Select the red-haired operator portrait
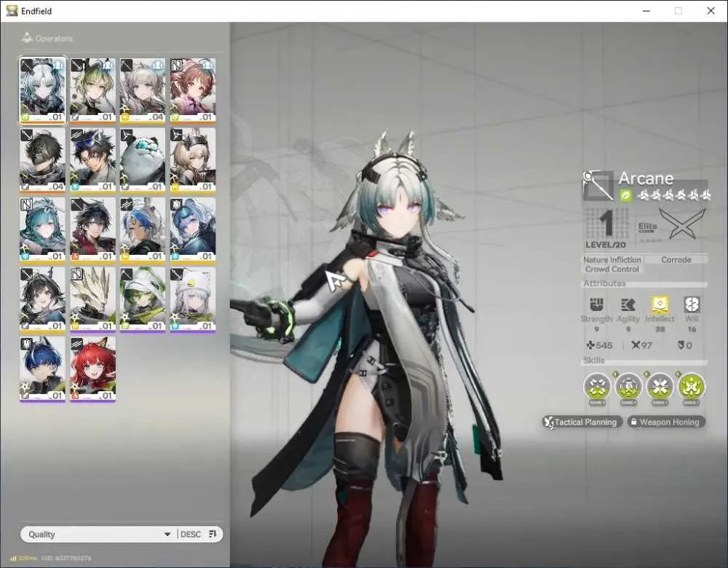Image resolution: width=728 pixels, height=568 pixels. (x=93, y=368)
